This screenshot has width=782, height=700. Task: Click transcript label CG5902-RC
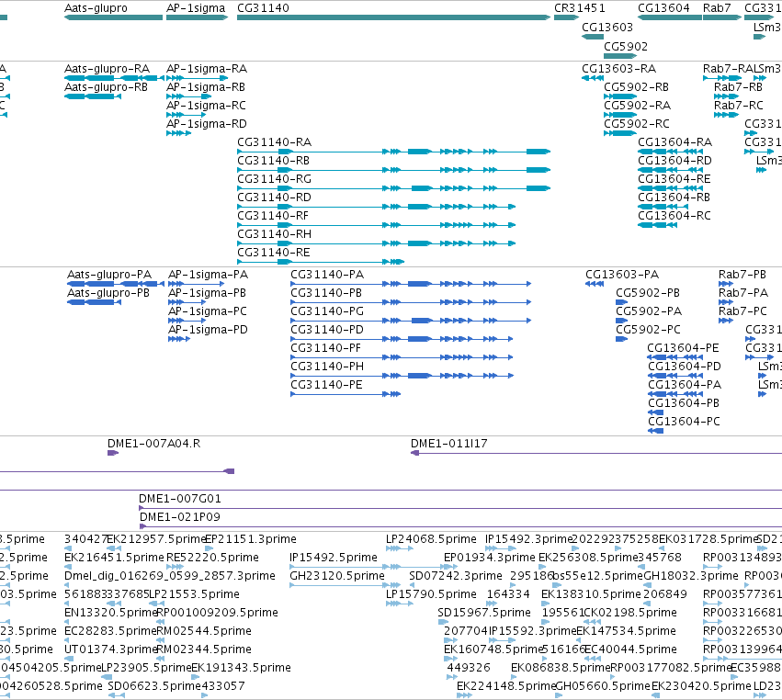tap(637, 124)
